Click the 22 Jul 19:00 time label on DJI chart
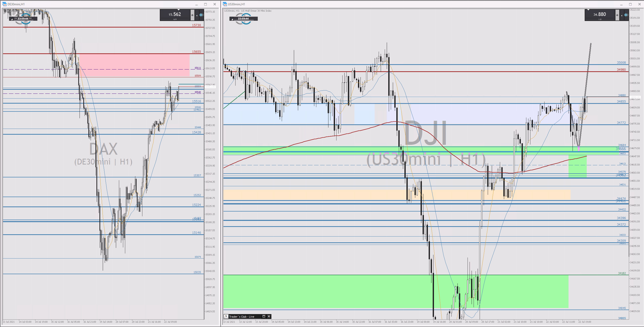Image resolution: width=644 pixels, height=327 pixels. click(x=585, y=322)
